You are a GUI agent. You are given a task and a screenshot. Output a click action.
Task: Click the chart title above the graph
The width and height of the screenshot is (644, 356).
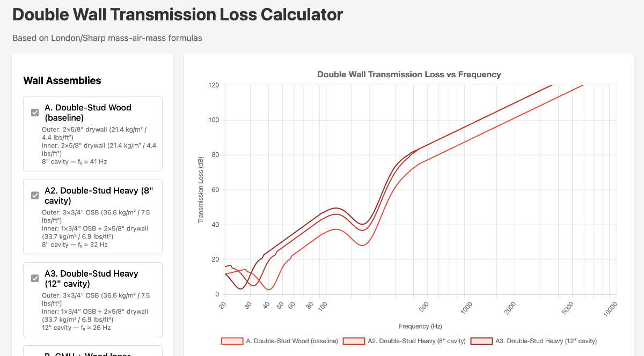[x=409, y=75]
